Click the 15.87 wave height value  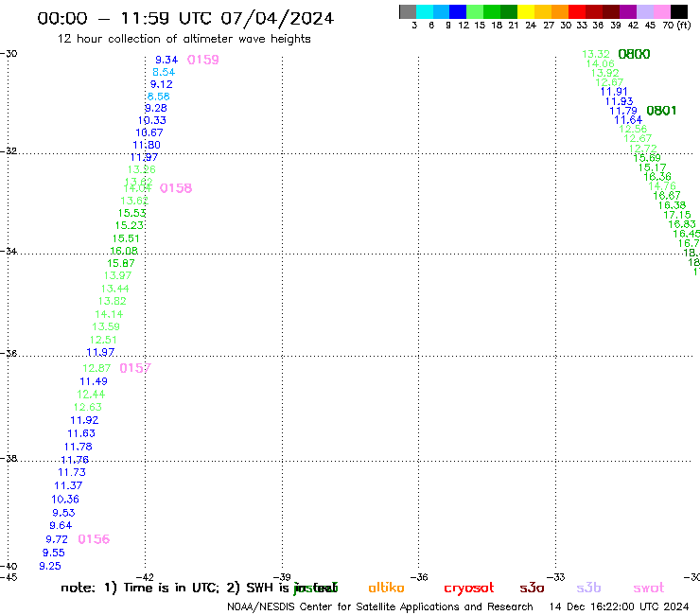pyautogui.click(x=121, y=264)
